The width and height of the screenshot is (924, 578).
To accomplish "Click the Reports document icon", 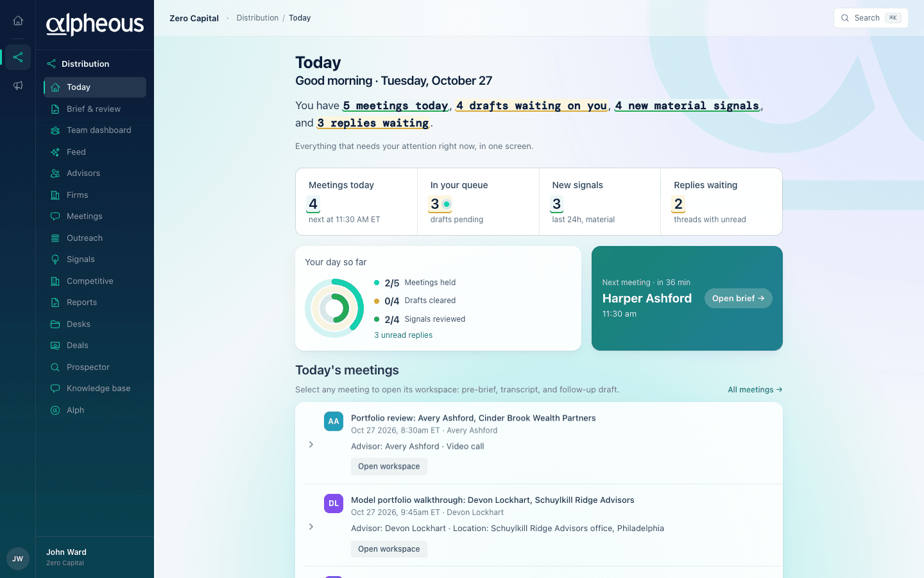I will coord(55,302).
